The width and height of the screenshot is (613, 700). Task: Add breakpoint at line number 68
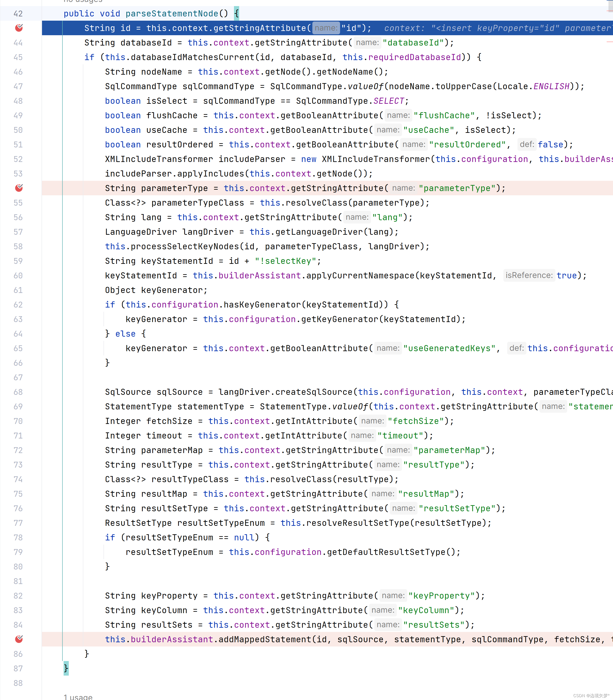click(18, 392)
